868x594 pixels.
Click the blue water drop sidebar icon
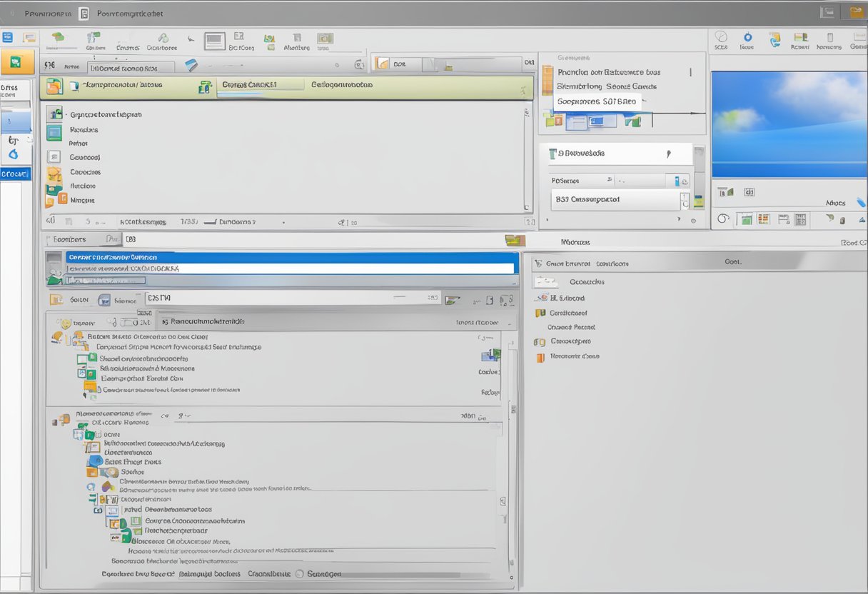coord(13,154)
